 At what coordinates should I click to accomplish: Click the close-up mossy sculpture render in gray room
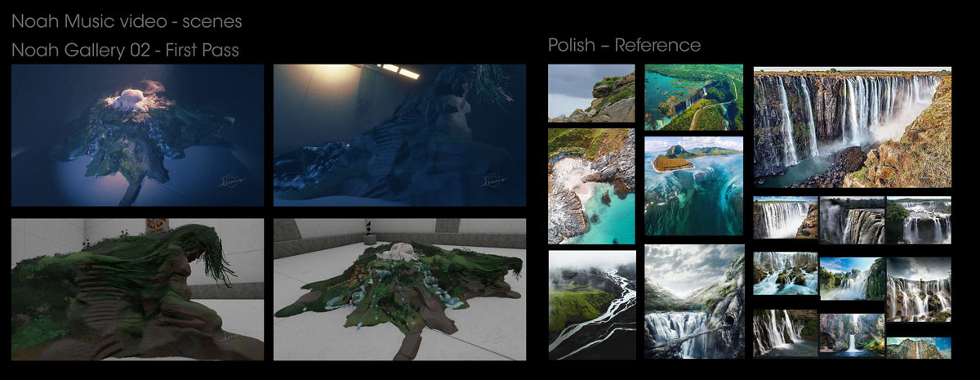137,288
